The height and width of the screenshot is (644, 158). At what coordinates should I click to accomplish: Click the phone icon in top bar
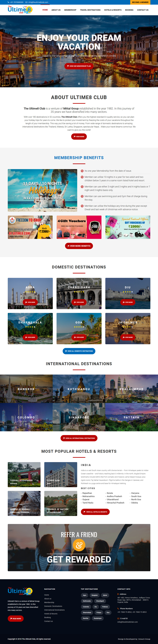pyautogui.click(x=9, y=2)
